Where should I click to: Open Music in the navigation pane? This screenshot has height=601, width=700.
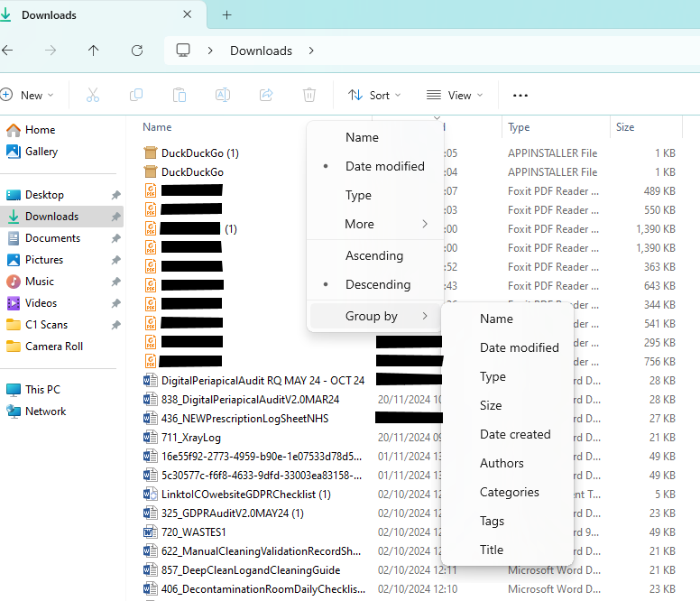click(61, 282)
